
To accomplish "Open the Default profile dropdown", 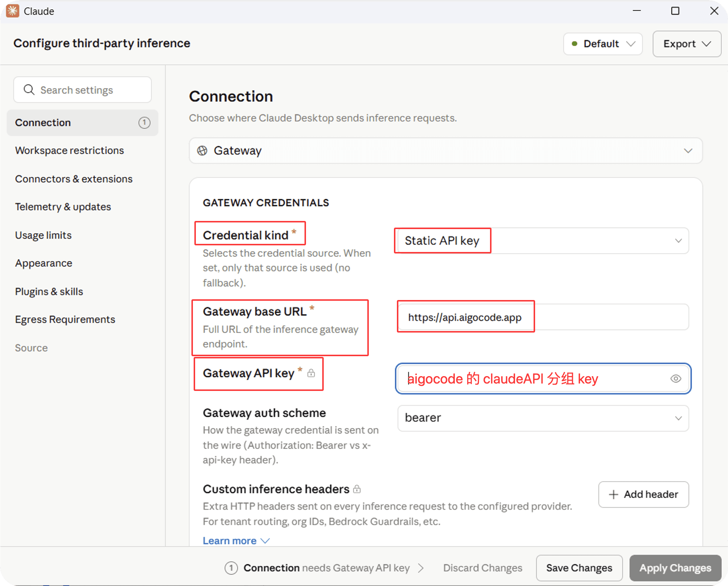I will [603, 44].
